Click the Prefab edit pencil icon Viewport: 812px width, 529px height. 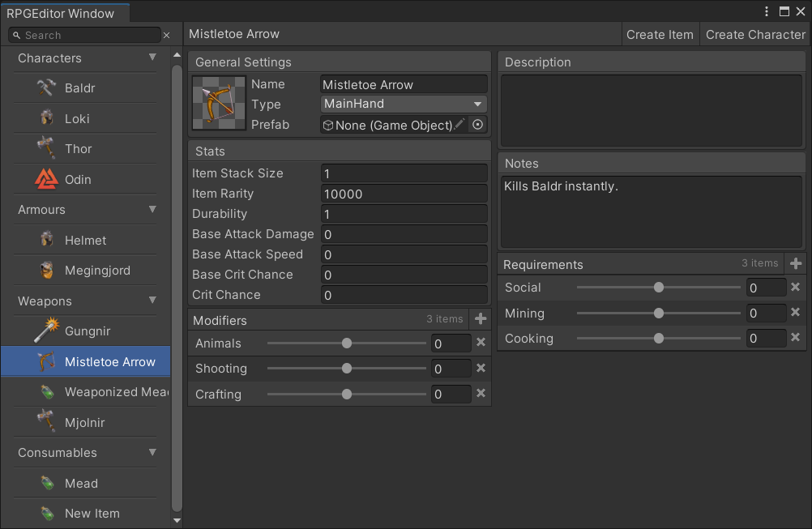(459, 124)
